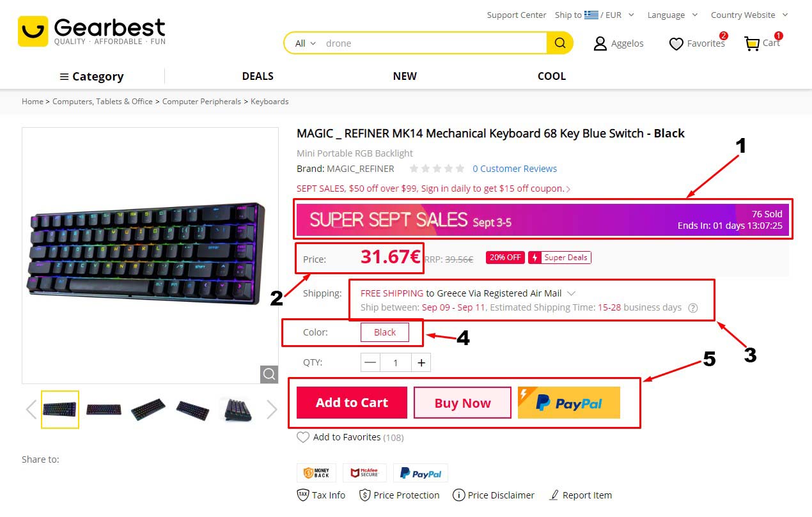Increase quantity with plus button
Image resolution: width=812 pixels, height=517 pixels.
coord(421,362)
